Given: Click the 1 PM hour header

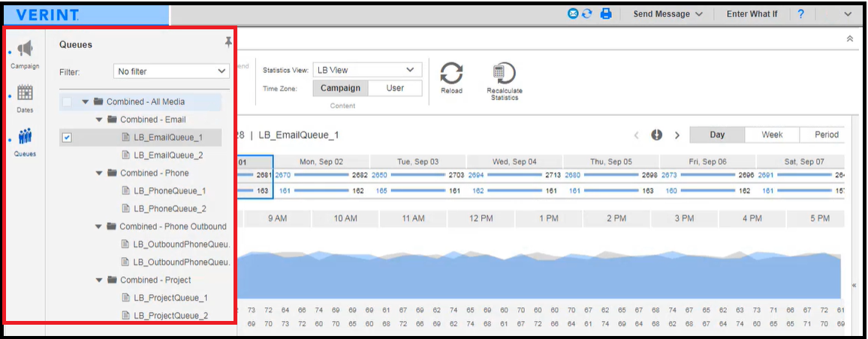Looking at the screenshot, I should pos(549,219).
